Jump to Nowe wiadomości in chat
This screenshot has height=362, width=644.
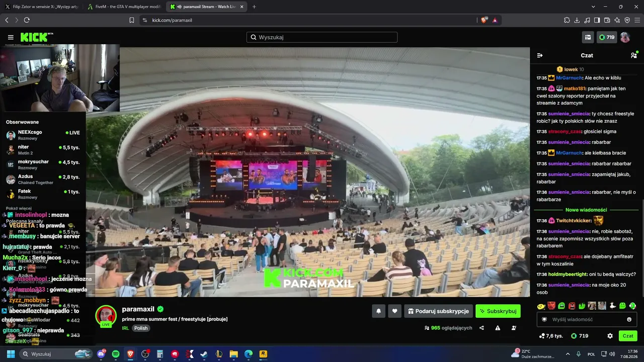tap(586, 210)
